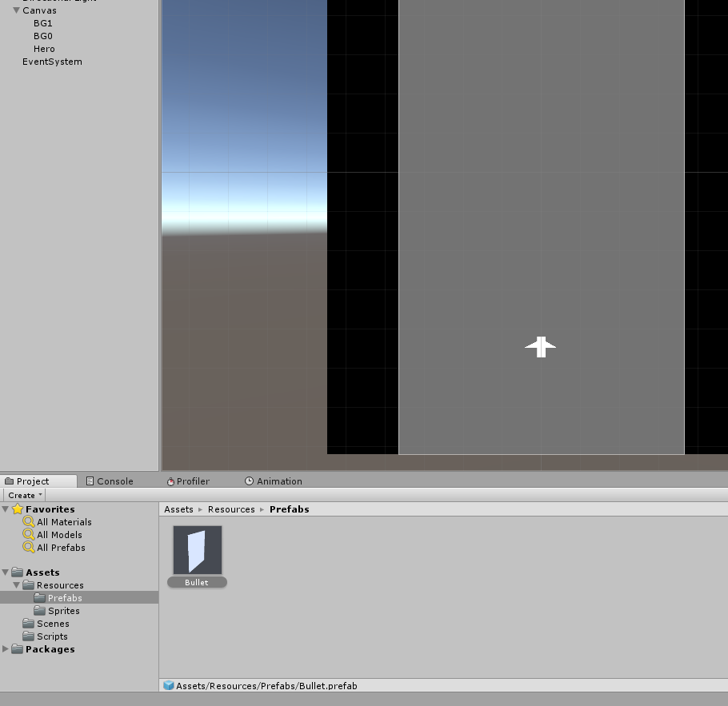Go to Assets in the breadcrumb path

click(178, 509)
